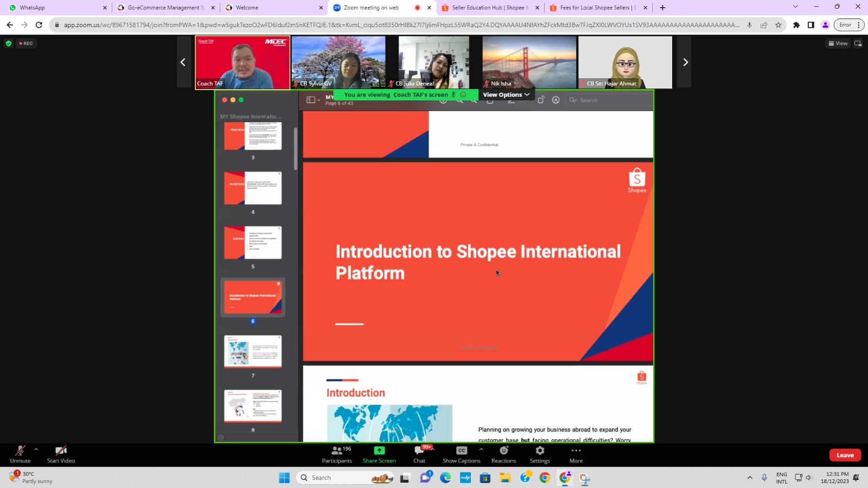Select Nik Isha's video tile
868x488 pixels.
pyautogui.click(x=529, y=62)
